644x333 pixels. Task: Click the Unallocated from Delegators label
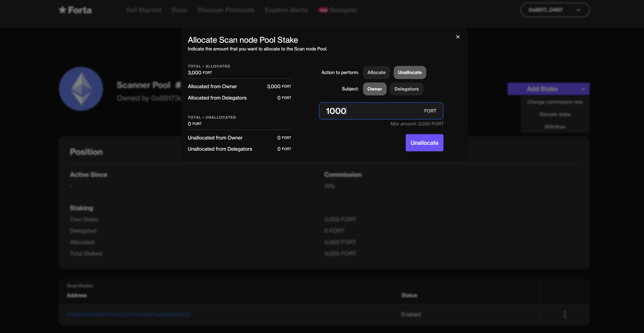coord(220,149)
